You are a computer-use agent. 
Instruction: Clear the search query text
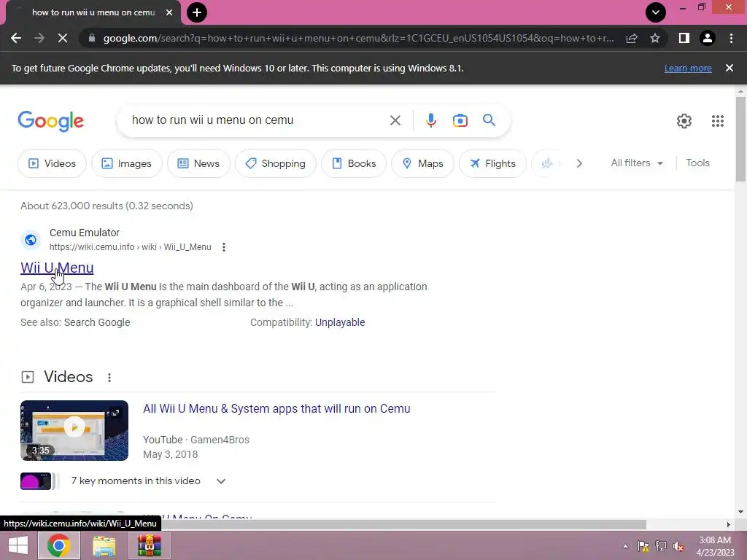click(395, 120)
